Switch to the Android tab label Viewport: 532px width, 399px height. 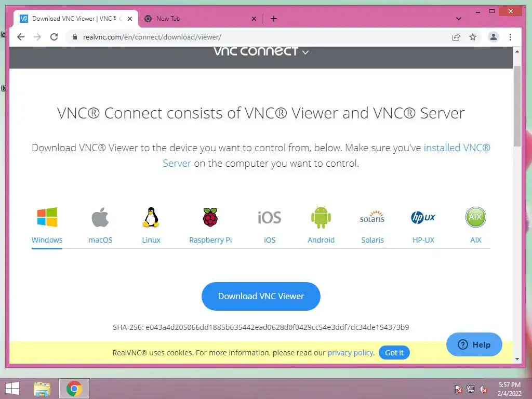tap(321, 240)
